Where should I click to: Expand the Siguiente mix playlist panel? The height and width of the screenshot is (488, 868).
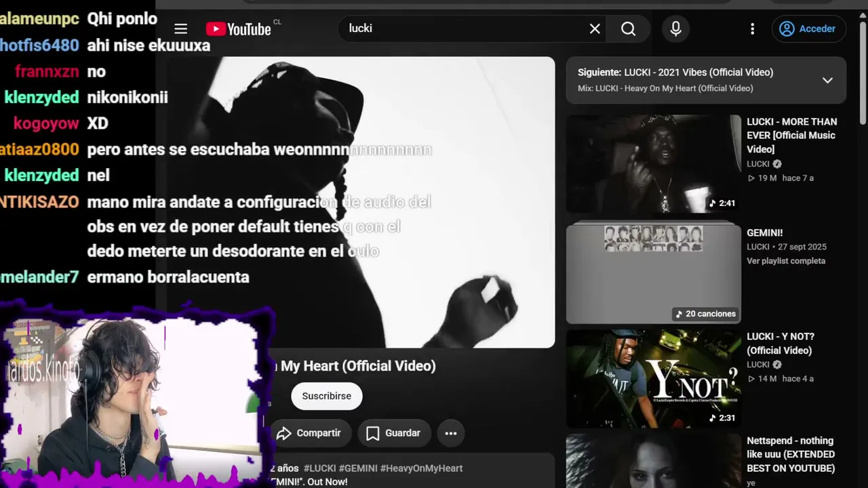(x=827, y=80)
